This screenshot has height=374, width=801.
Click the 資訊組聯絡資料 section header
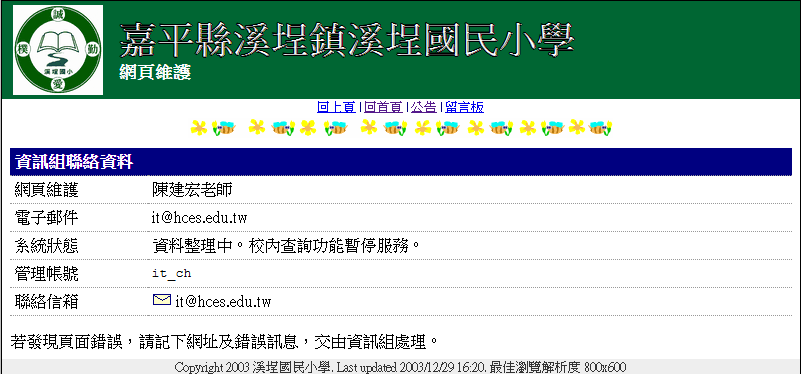tap(400, 162)
